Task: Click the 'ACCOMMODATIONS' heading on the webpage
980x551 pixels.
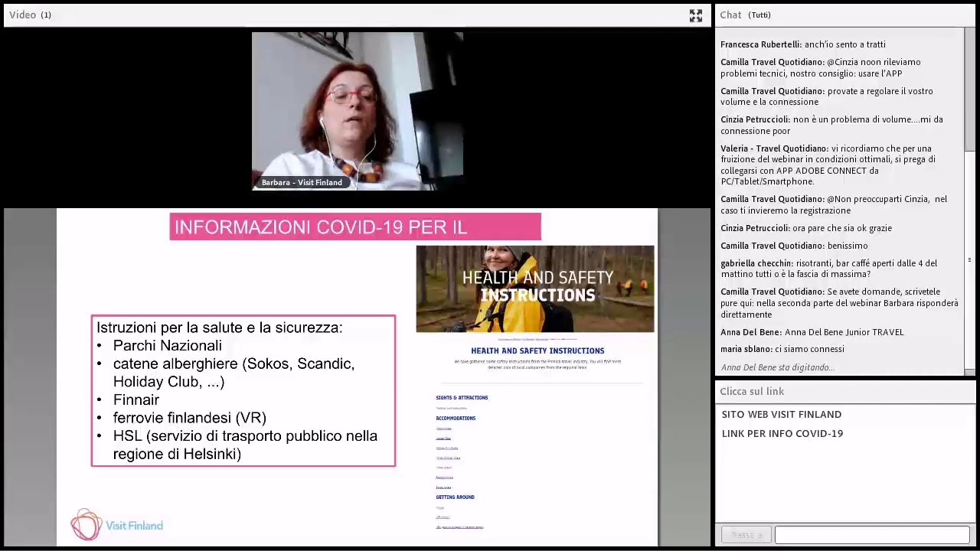Action: [x=456, y=419]
